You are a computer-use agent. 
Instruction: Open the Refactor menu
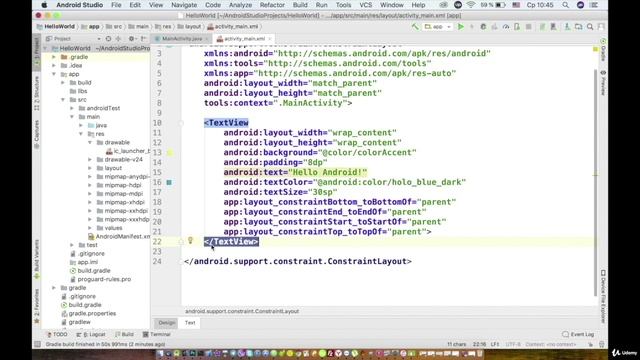coord(272,5)
